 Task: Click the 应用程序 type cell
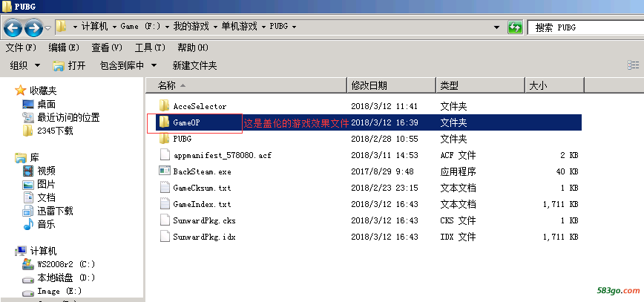tap(458, 171)
